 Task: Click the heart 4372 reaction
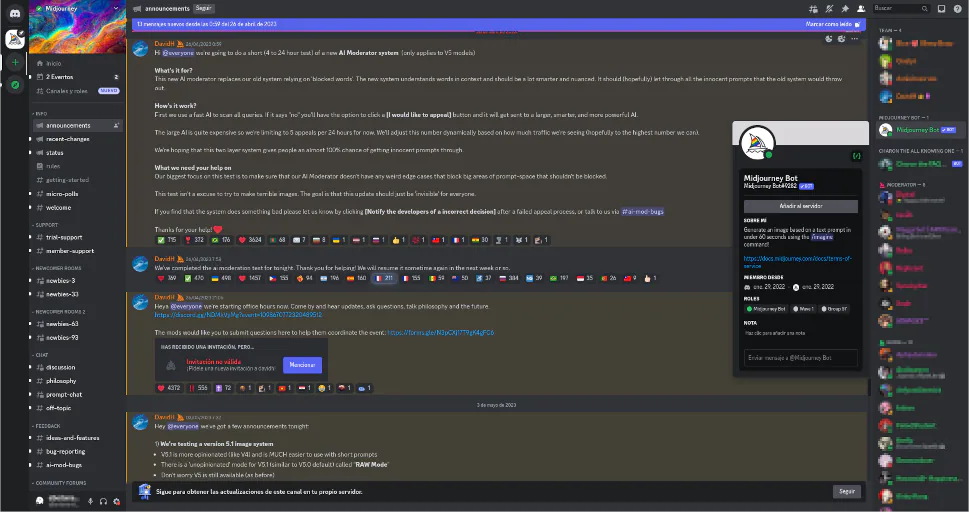point(169,388)
